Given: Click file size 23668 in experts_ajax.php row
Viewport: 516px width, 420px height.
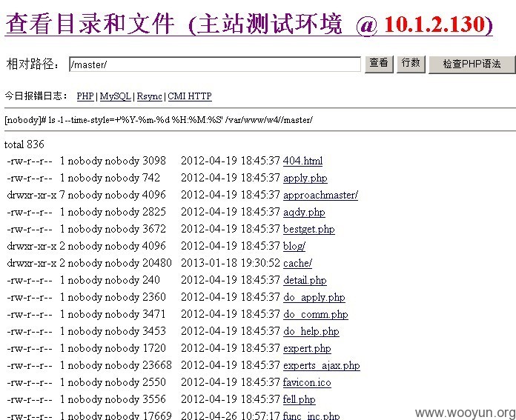Looking at the screenshot, I should click(x=157, y=365).
